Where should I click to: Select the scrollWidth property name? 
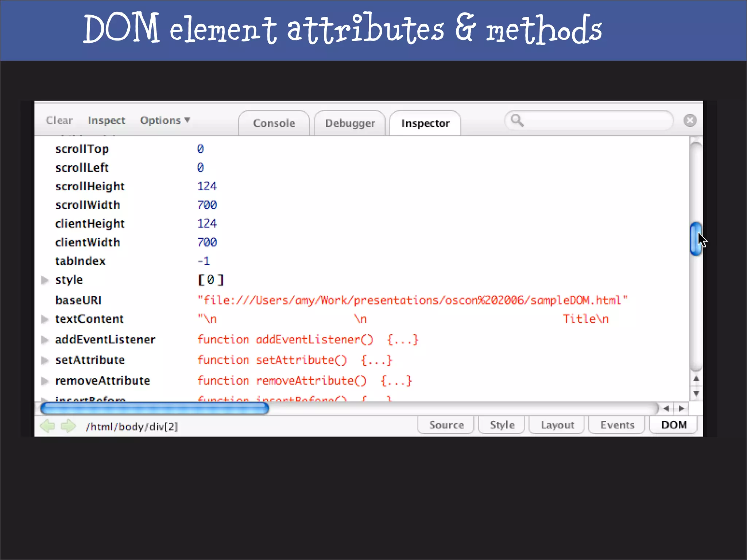pos(88,205)
